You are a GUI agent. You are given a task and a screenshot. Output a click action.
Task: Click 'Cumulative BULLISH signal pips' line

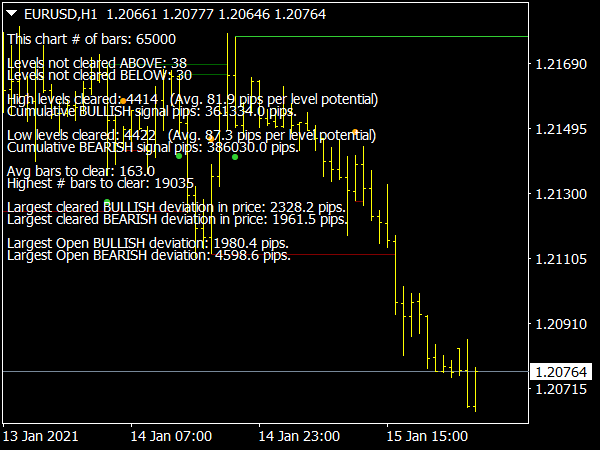[152, 111]
